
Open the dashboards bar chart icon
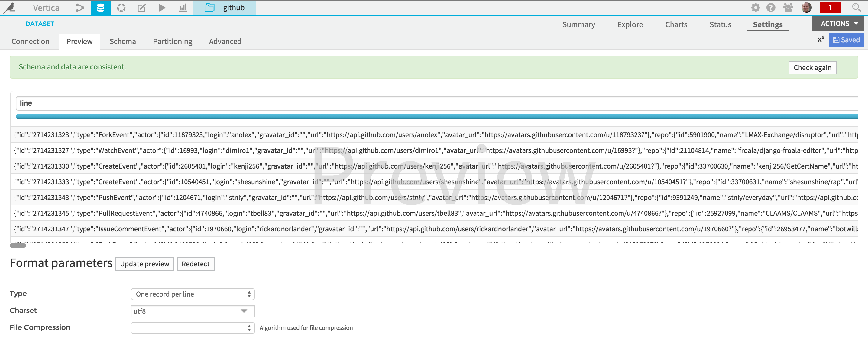tap(183, 8)
